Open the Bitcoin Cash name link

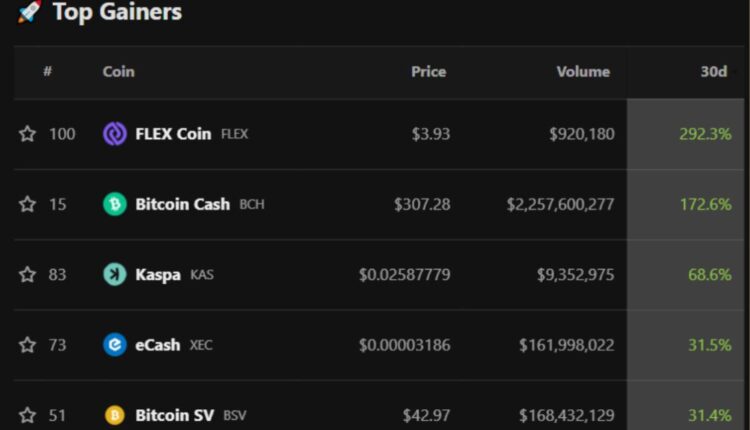point(183,204)
